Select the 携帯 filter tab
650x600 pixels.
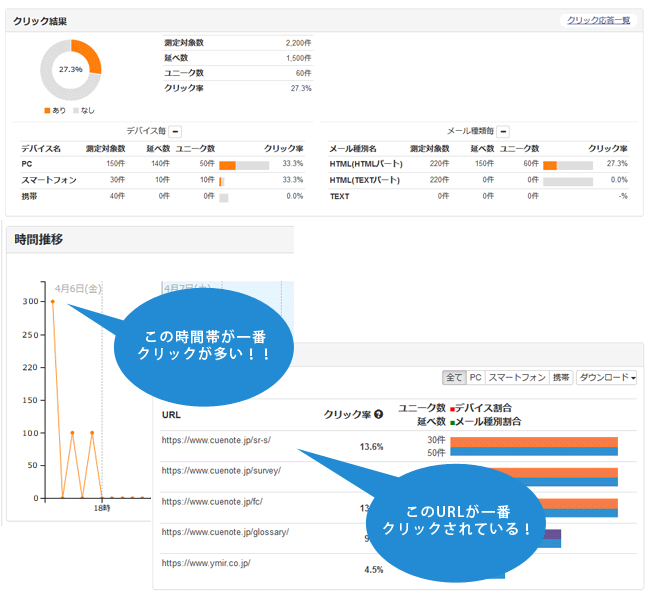[x=561, y=377]
